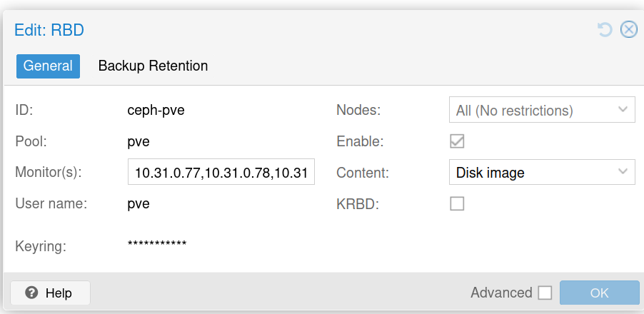Image resolution: width=644 pixels, height=314 pixels.
Task: Click the Monitor(s) address input field
Action: coord(221,173)
